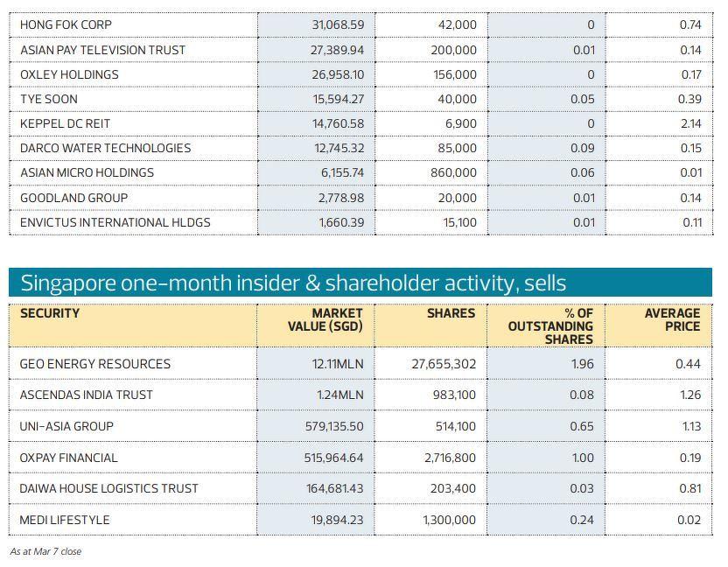
Task: Click the SECURITY column header
Action: tap(50, 313)
